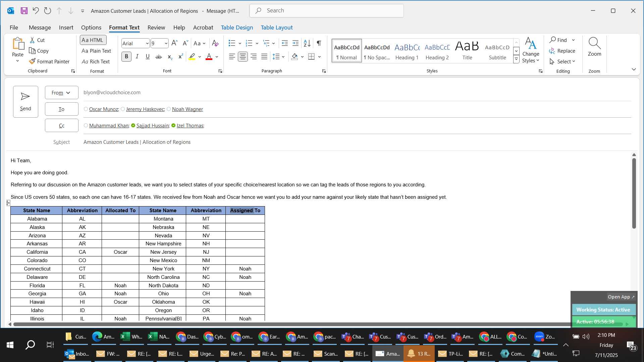Image resolution: width=644 pixels, height=362 pixels.
Task: Apply the red font color
Action: (x=209, y=57)
